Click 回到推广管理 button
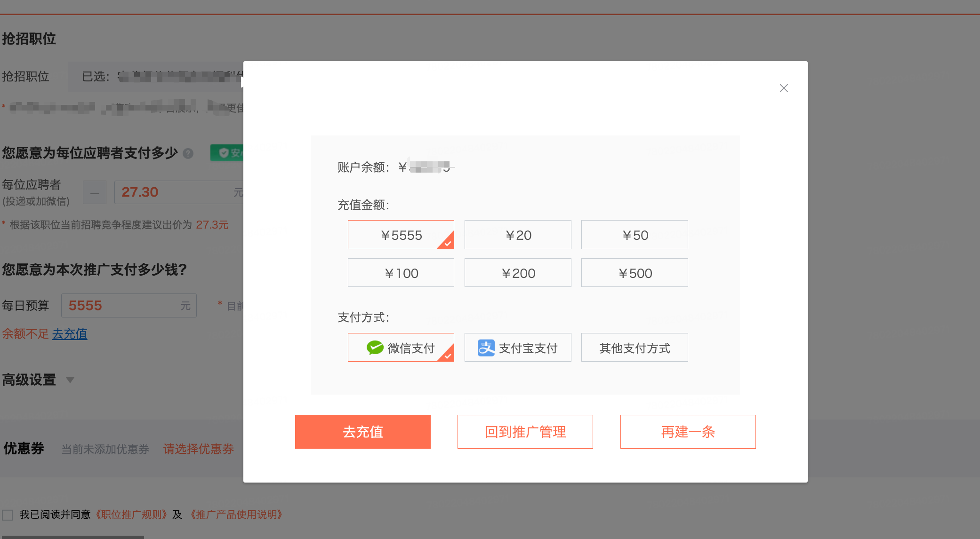 [525, 432]
